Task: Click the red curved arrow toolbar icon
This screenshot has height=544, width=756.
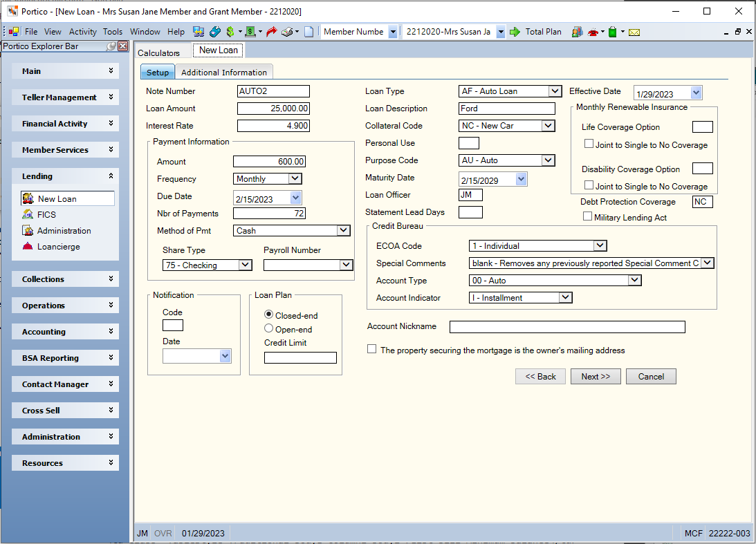Action: (x=271, y=32)
